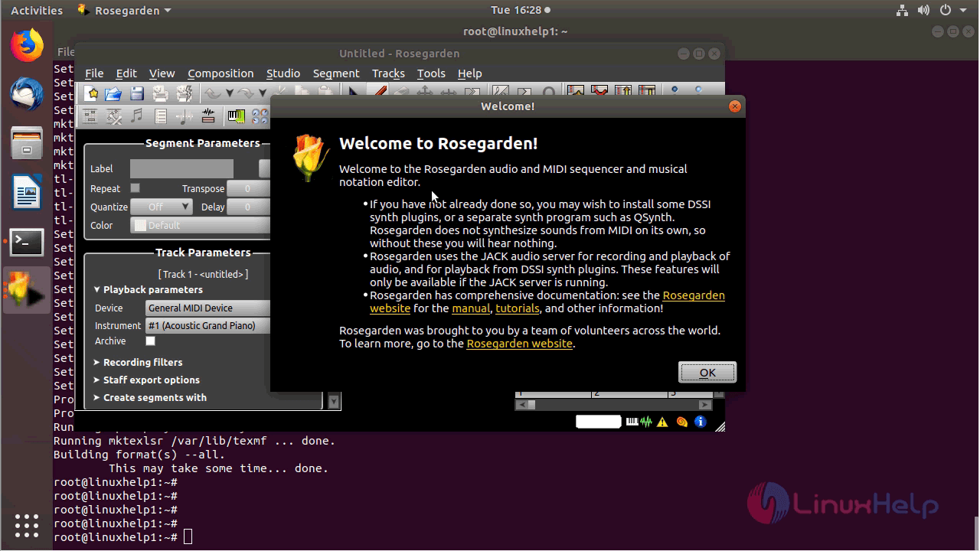Click the parameters panel scroll-down arrow
Image resolution: width=980 pixels, height=551 pixels.
[x=334, y=401]
